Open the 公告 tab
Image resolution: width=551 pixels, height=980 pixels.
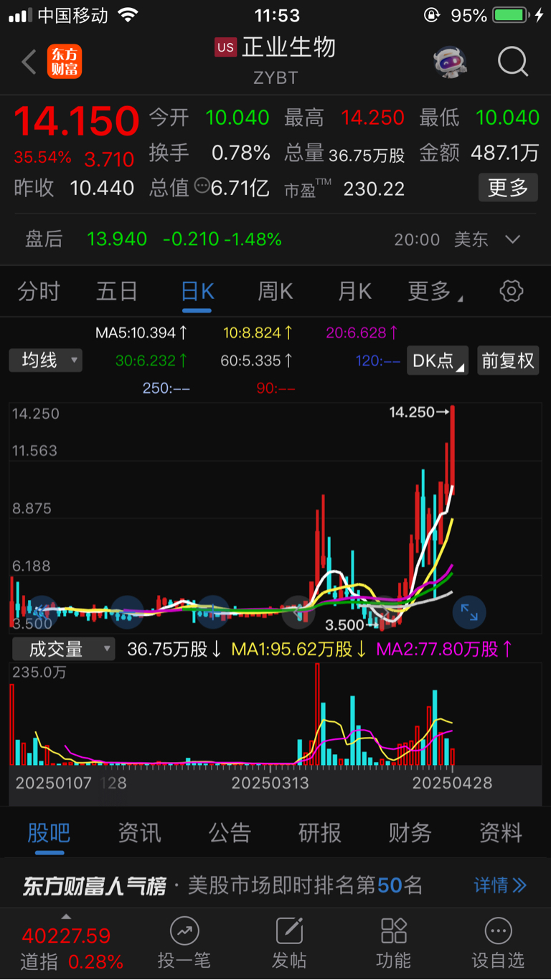point(230,833)
